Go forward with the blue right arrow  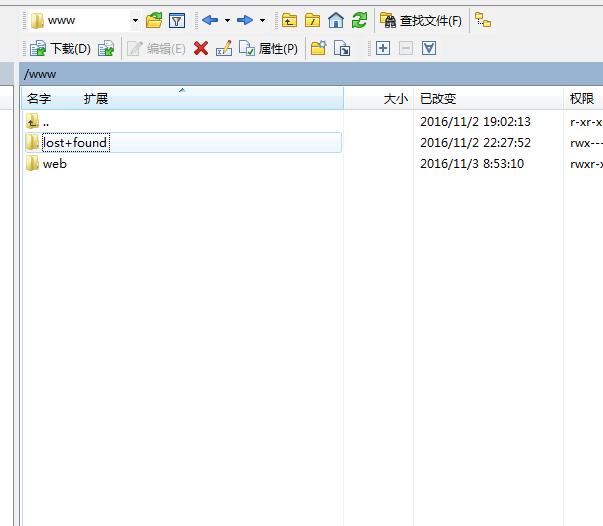pyautogui.click(x=245, y=20)
